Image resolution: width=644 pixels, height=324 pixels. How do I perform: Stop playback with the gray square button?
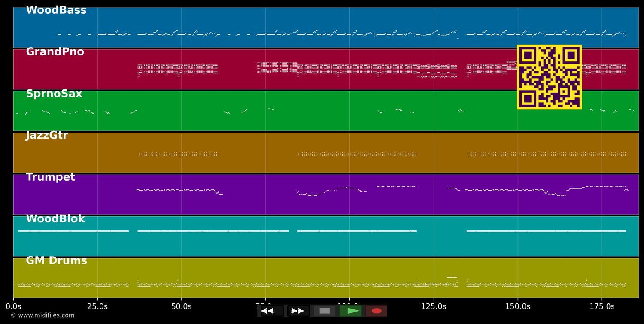coord(325,311)
